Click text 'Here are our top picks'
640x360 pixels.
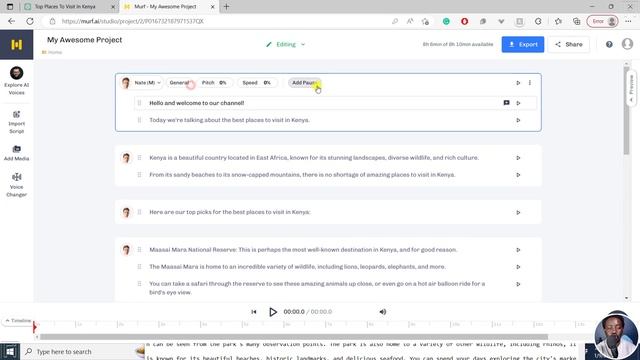(180, 212)
